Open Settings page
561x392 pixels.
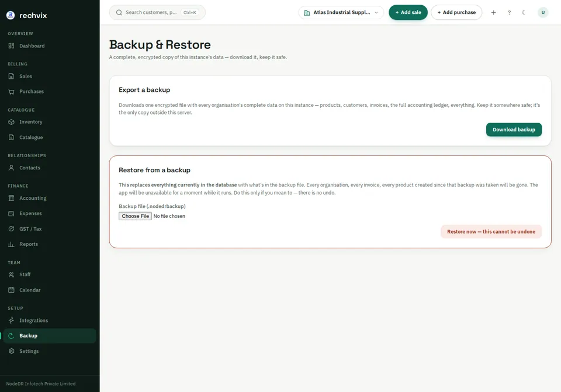click(x=50, y=351)
